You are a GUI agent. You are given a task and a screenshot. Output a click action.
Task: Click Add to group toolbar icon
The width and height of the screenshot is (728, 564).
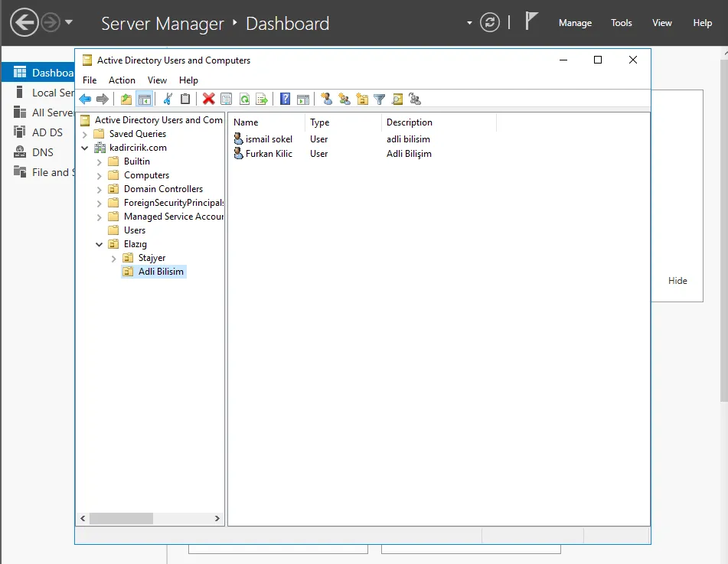point(415,99)
